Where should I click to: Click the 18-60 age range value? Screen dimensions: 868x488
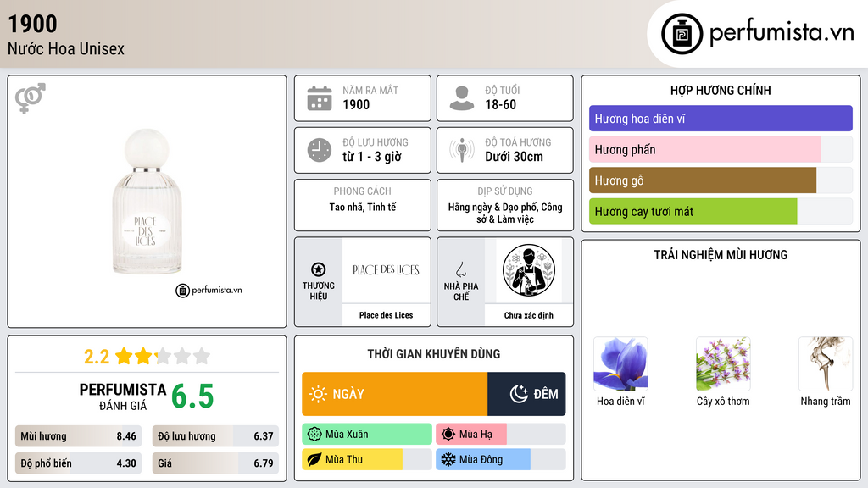[500, 104]
